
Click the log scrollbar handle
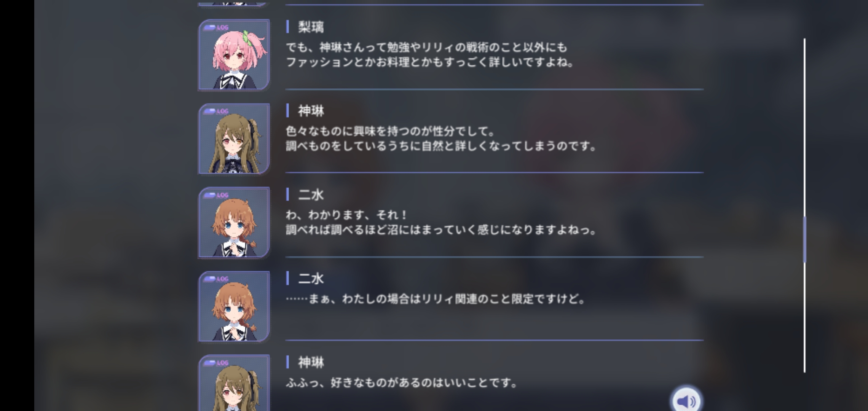coord(804,239)
